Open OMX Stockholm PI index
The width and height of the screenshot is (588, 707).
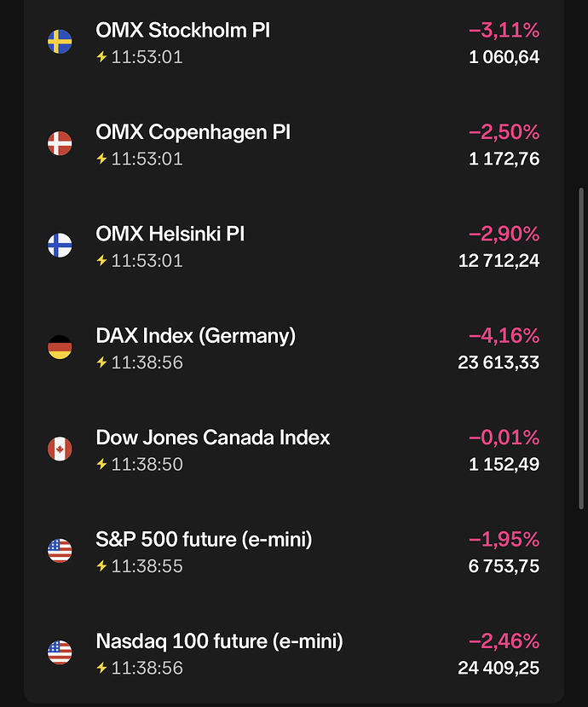coord(183,31)
